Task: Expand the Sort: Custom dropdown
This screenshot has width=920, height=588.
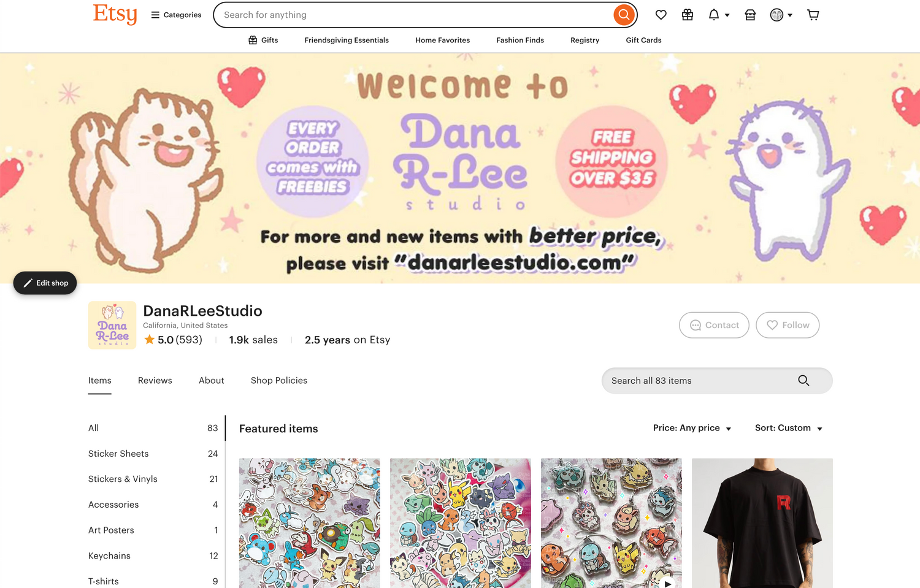Action: pyautogui.click(x=789, y=428)
